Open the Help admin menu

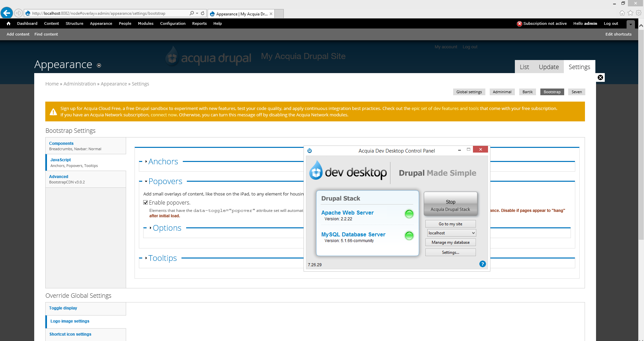(218, 23)
